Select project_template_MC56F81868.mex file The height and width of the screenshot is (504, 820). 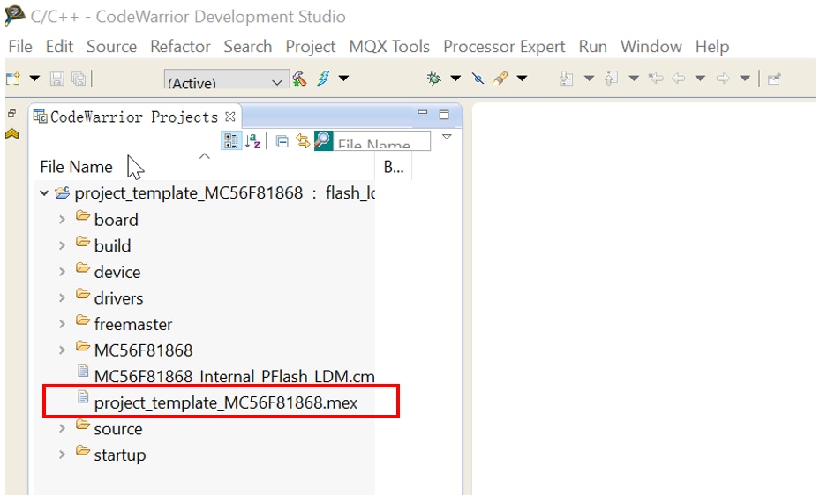point(225,402)
